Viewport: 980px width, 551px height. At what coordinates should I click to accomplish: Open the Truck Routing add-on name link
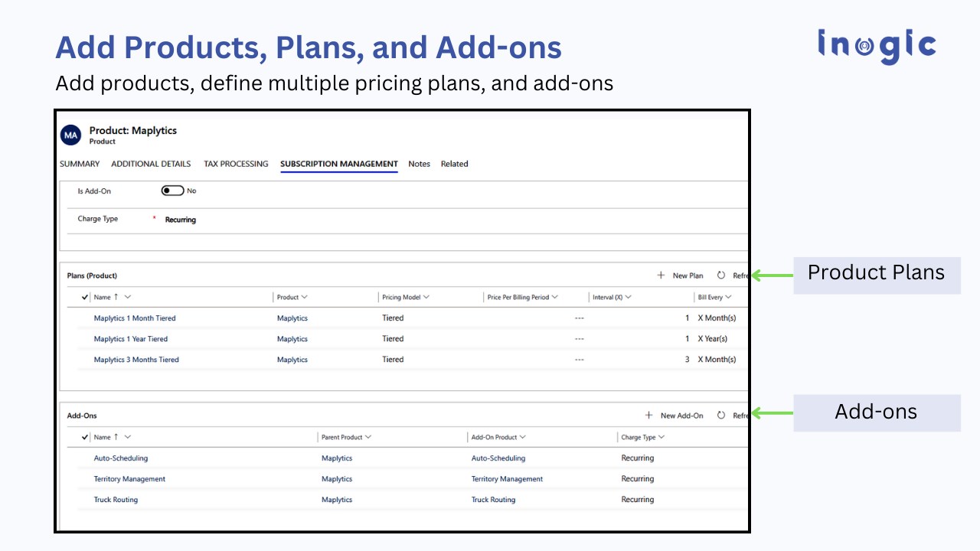point(116,500)
